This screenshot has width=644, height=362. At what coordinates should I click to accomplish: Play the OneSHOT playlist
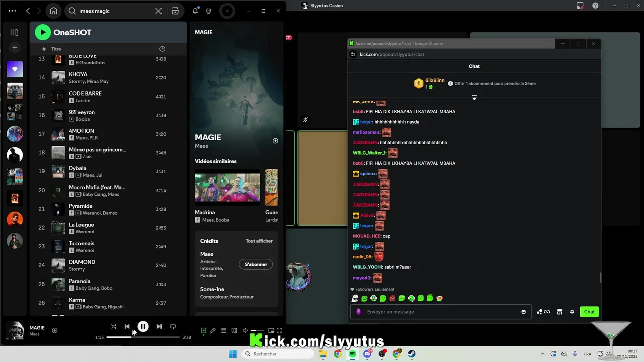[43, 32]
